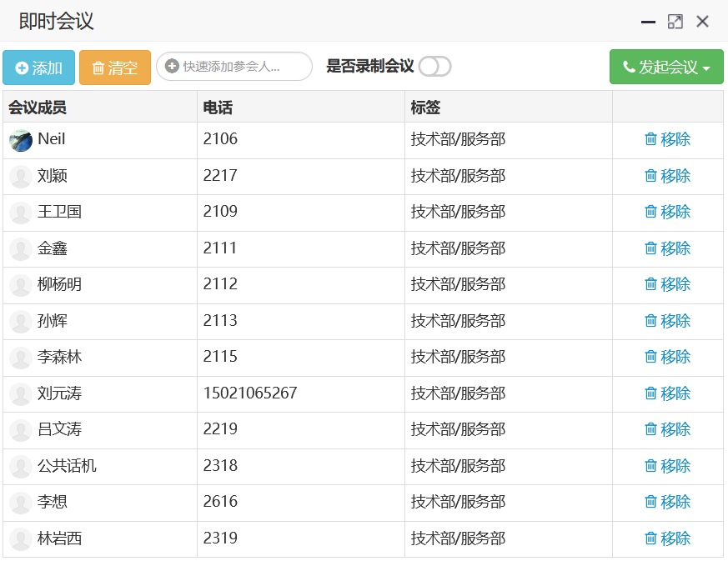Viewport: 728px width, 581px height.
Task: Toggle the 是否录制会议 recording switch
Action: click(434, 67)
